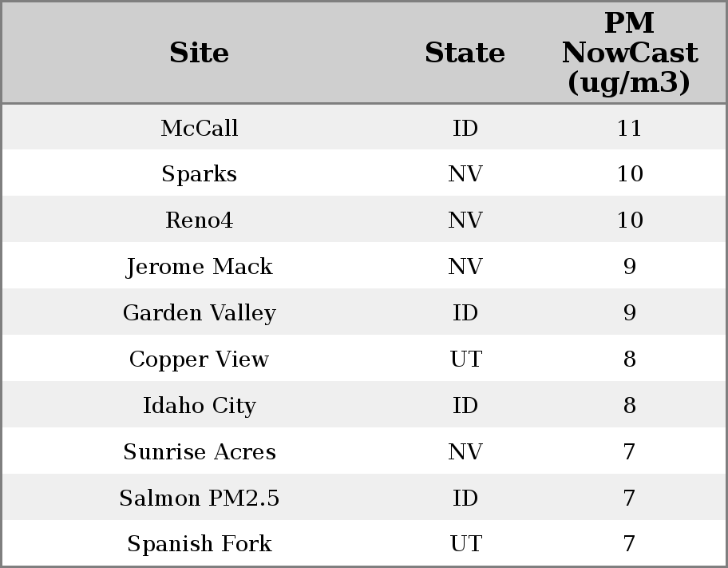Select the Sparks site cell

coord(199,174)
